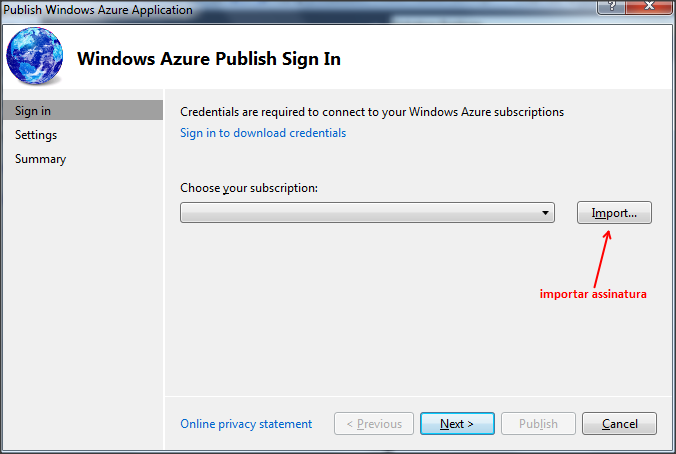Open Sign in to download credentials link
The height and width of the screenshot is (454, 676).
coord(263,133)
